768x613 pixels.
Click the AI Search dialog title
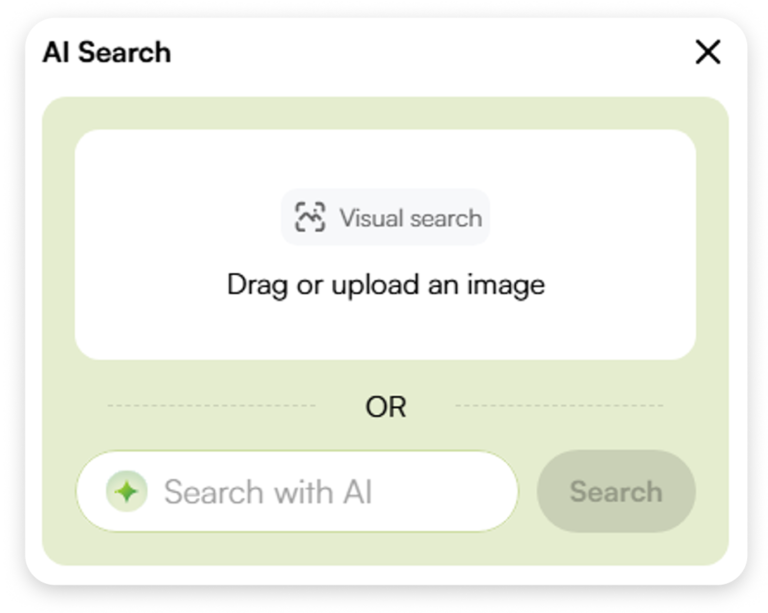pos(107,52)
